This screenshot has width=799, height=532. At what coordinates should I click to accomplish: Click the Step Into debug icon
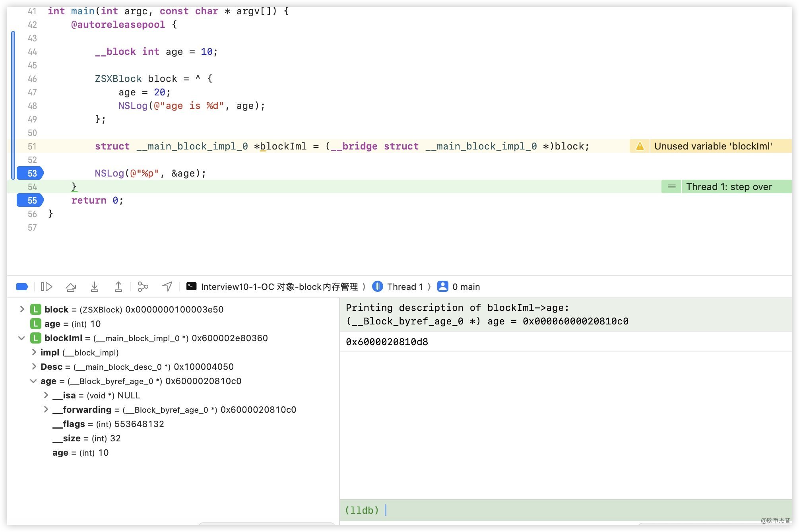[x=95, y=287]
